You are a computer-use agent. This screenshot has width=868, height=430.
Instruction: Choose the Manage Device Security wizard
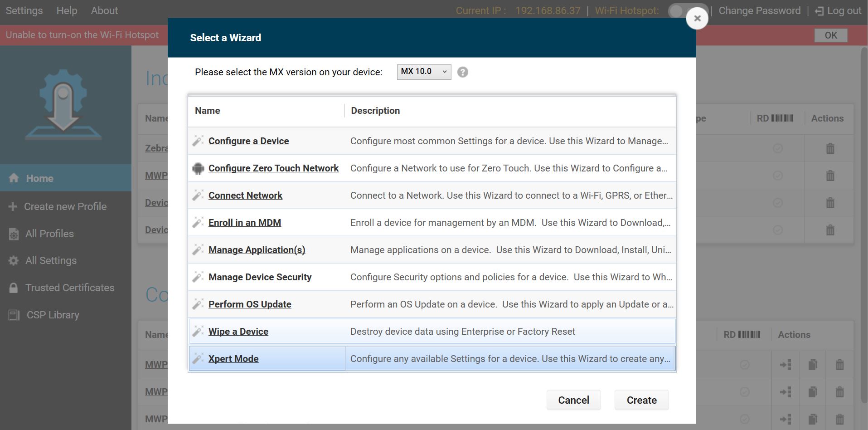[x=260, y=277]
